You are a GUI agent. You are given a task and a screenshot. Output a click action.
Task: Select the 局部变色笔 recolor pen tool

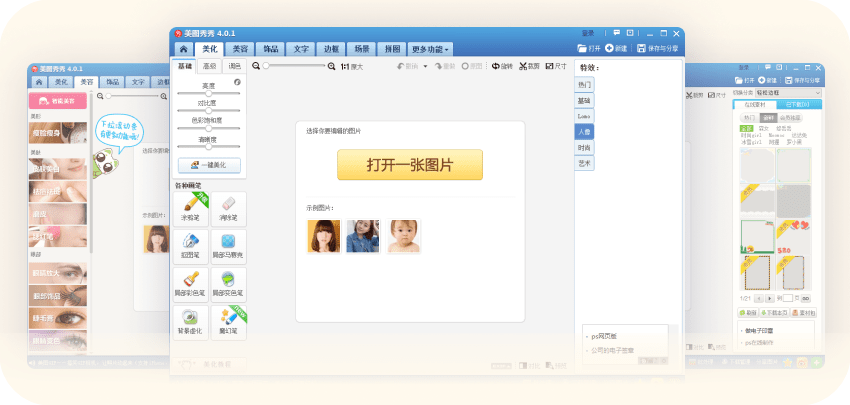point(227,284)
